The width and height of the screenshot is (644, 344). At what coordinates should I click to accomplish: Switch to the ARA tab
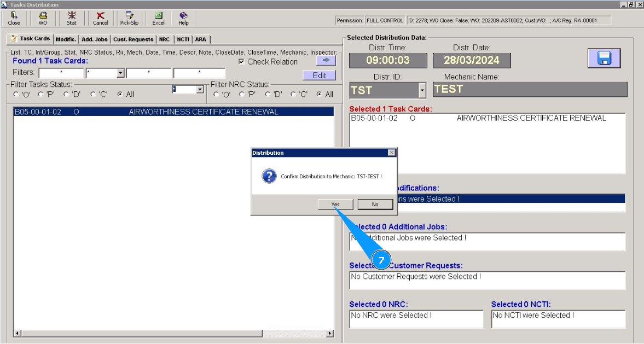(x=201, y=39)
